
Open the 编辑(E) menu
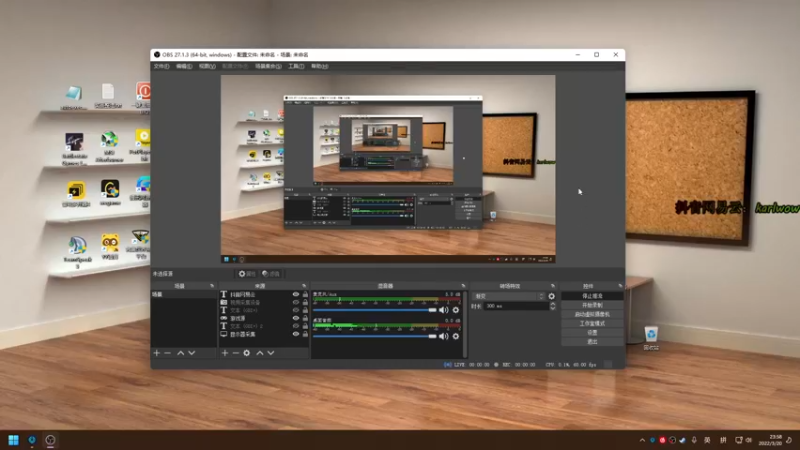(184, 66)
